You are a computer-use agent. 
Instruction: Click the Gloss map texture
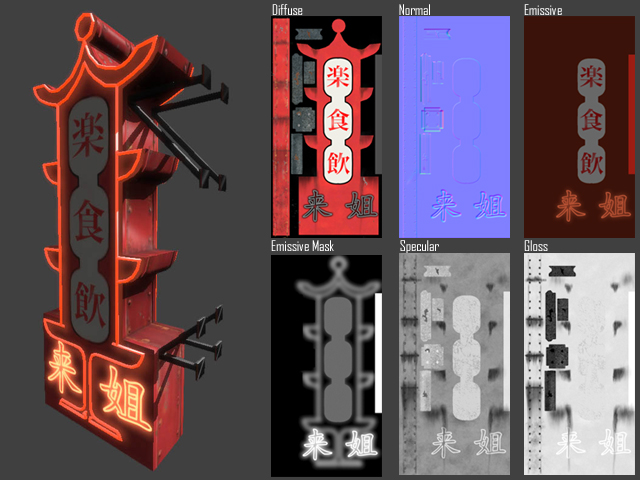[x=580, y=365]
